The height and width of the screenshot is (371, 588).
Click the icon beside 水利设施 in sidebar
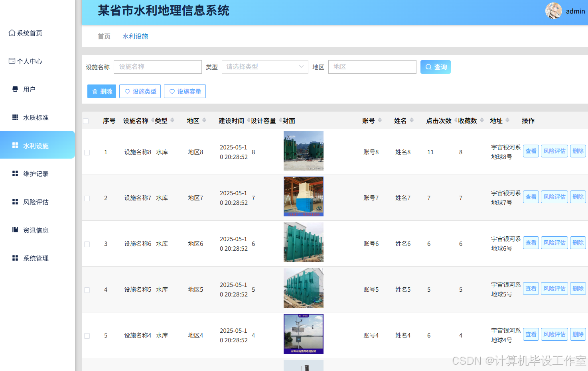[x=15, y=145]
